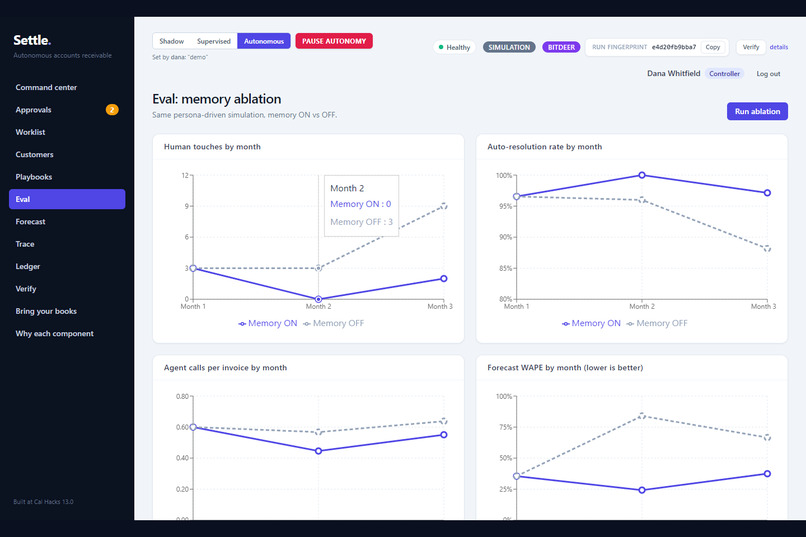Open the details link

(x=778, y=47)
